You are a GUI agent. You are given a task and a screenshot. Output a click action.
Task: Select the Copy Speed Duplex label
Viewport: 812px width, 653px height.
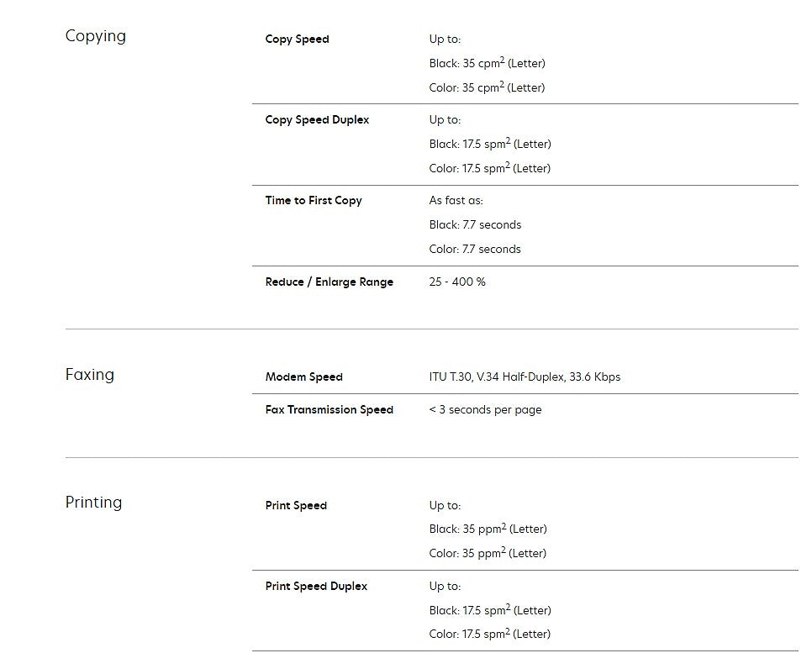(x=317, y=120)
